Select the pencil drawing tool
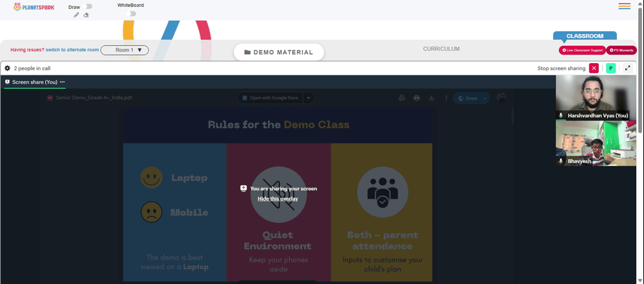 pyautogui.click(x=77, y=15)
